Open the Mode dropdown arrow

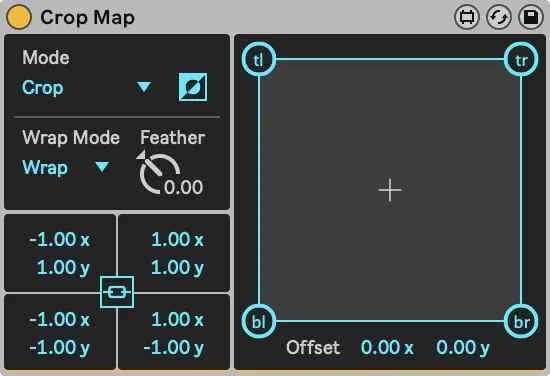pos(144,86)
